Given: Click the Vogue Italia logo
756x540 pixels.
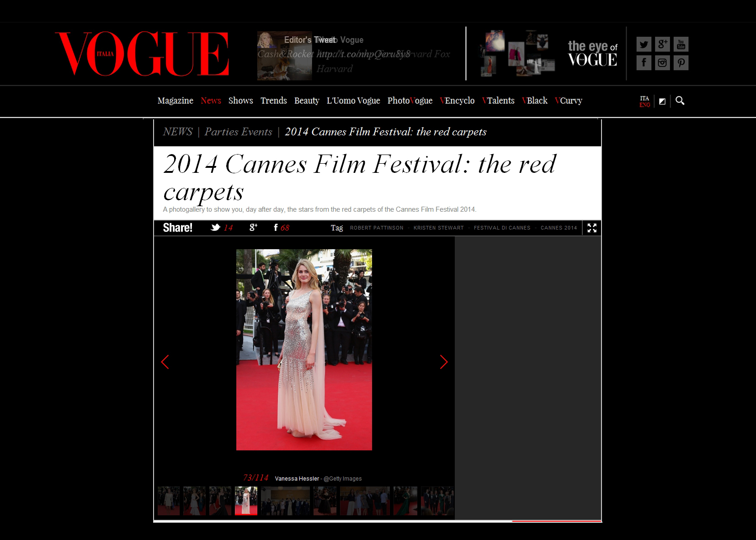Looking at the screenshot, I should click(x=142, y=53).
